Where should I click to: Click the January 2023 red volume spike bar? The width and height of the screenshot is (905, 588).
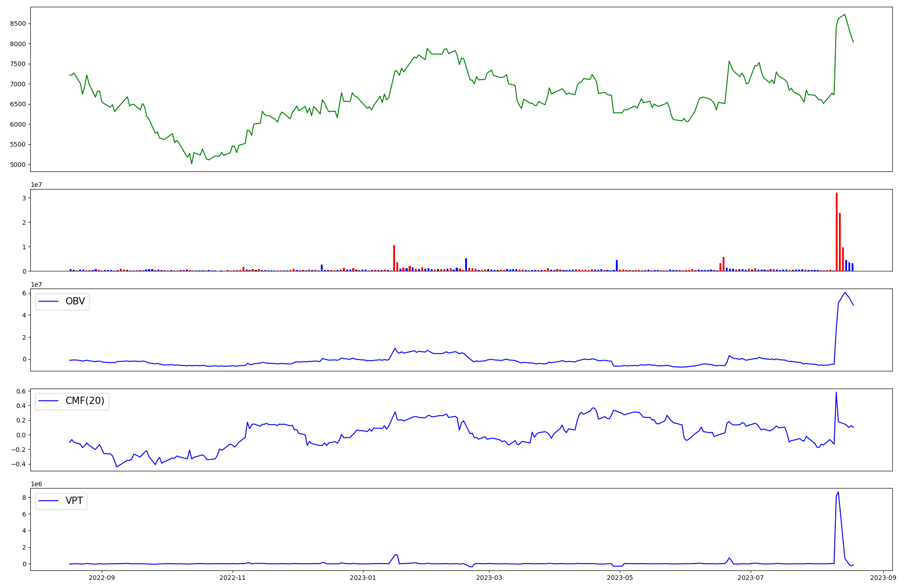(394, 258)
